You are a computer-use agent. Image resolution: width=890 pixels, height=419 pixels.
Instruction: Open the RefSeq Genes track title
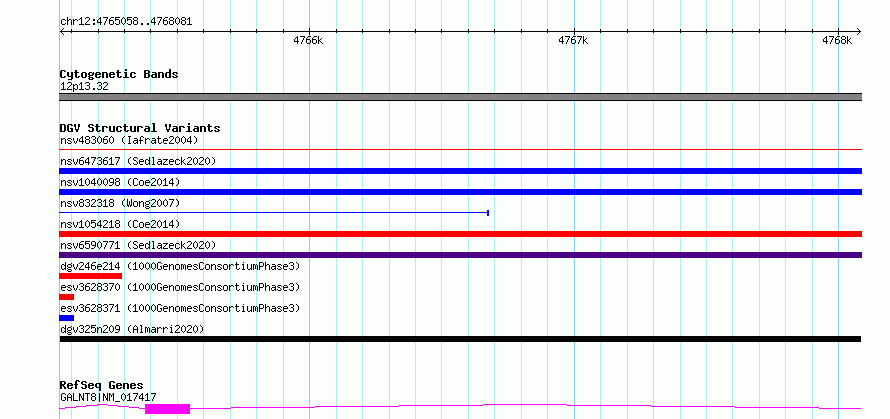click(x=102, y=386)
